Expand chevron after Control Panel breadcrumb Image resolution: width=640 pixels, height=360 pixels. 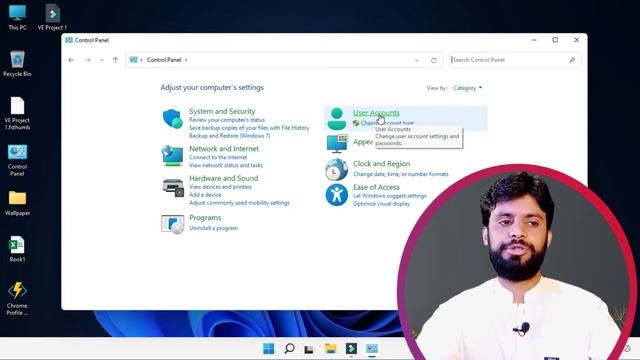coord(186,60)
